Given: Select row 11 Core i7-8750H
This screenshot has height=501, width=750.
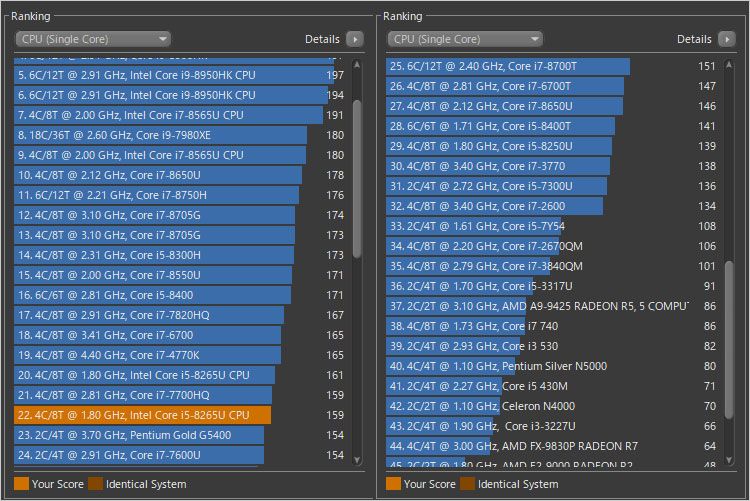Looking at the screenshot, I should click(179, 195).
